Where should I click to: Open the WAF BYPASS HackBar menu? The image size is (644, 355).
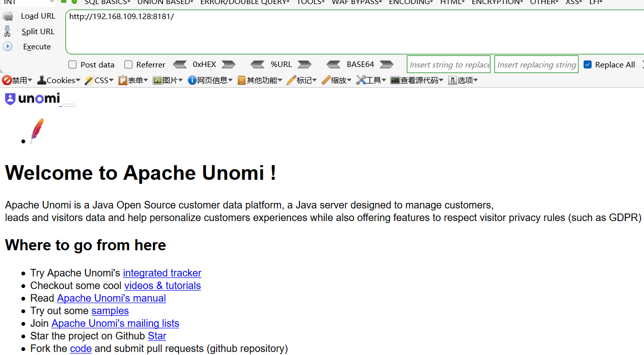click(356, 3)
